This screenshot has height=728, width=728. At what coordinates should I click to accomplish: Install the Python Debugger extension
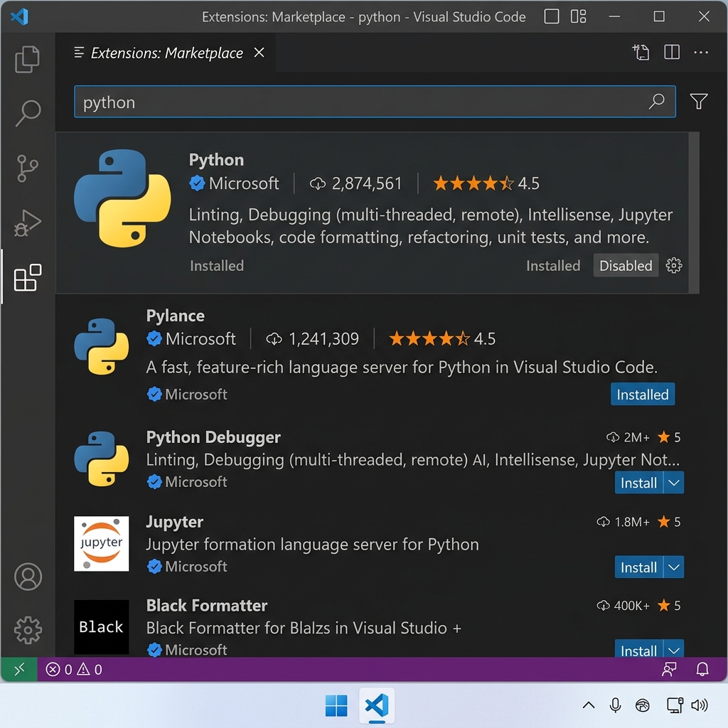pos(639,483)
